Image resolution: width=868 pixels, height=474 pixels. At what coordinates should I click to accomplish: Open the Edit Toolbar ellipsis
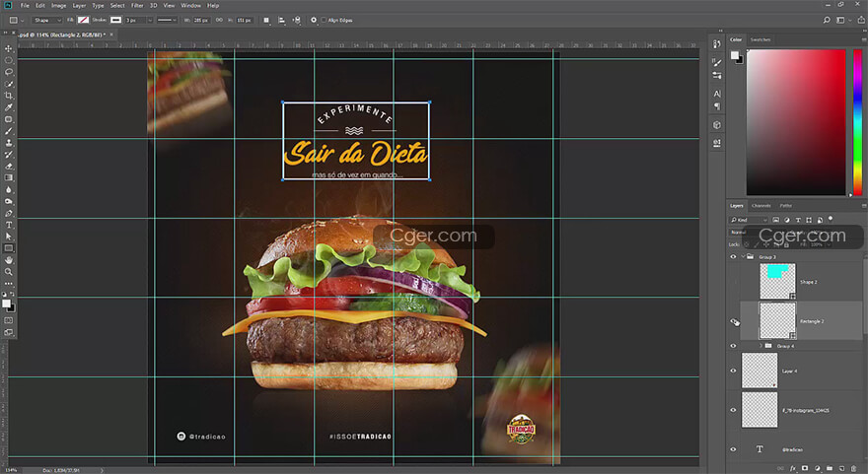coord(8,284)
